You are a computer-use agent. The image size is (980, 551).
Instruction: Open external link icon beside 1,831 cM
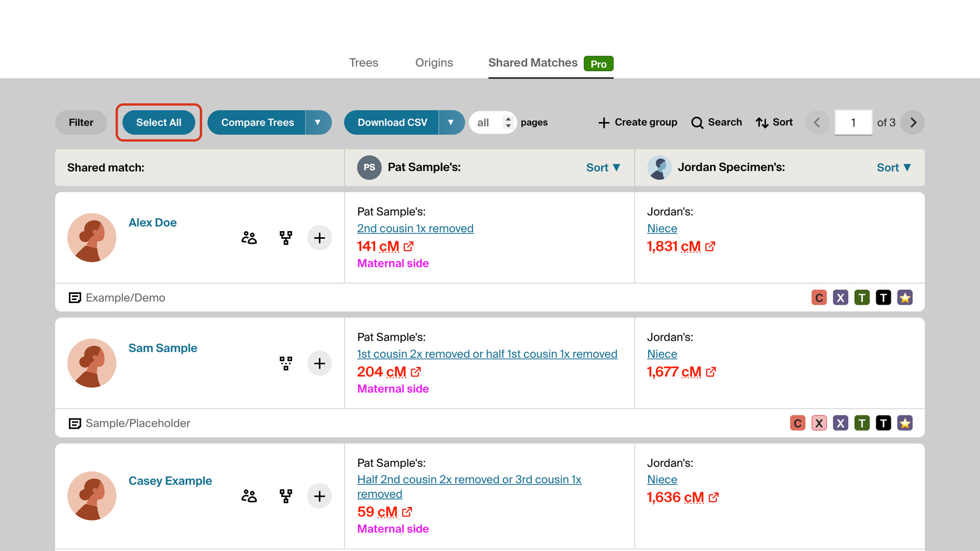pos(710,246)
